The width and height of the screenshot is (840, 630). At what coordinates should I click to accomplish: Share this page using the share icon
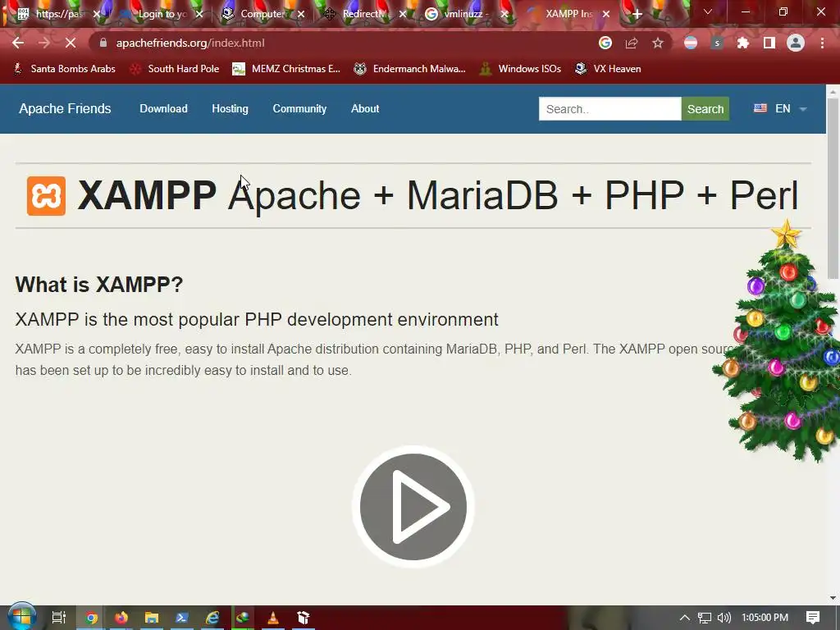pyautogui.click(x=632, y=43)
